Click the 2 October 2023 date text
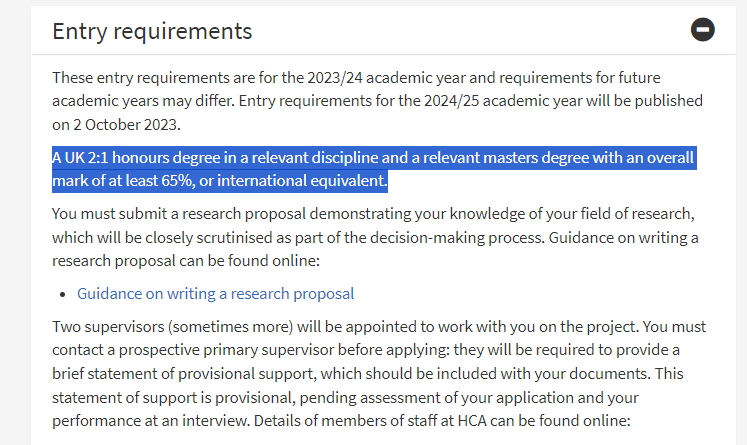Screen dimensions: 747x445 pyautogui.click(x=126, y=125)
